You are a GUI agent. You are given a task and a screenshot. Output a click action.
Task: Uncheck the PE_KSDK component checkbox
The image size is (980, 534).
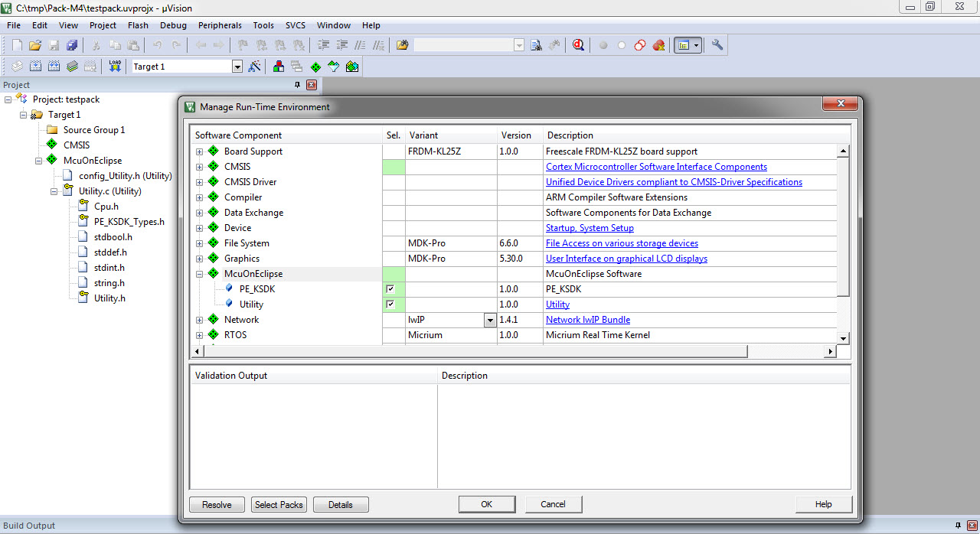tap(390, 289)
